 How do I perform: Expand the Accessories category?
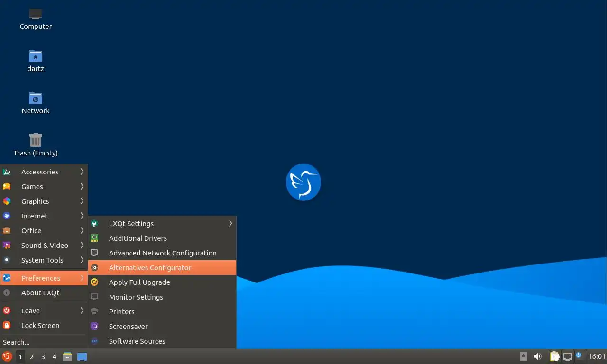click(x=44, y=172)
